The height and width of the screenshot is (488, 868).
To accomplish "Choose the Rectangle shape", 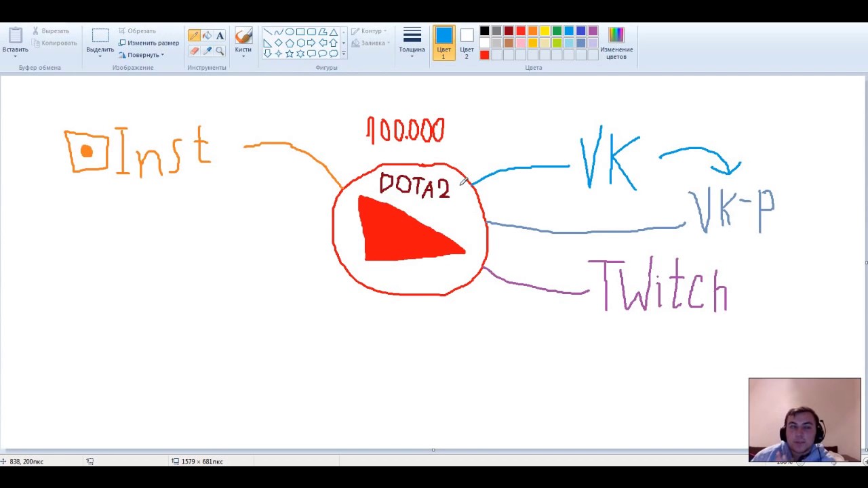I will [300, 32].
